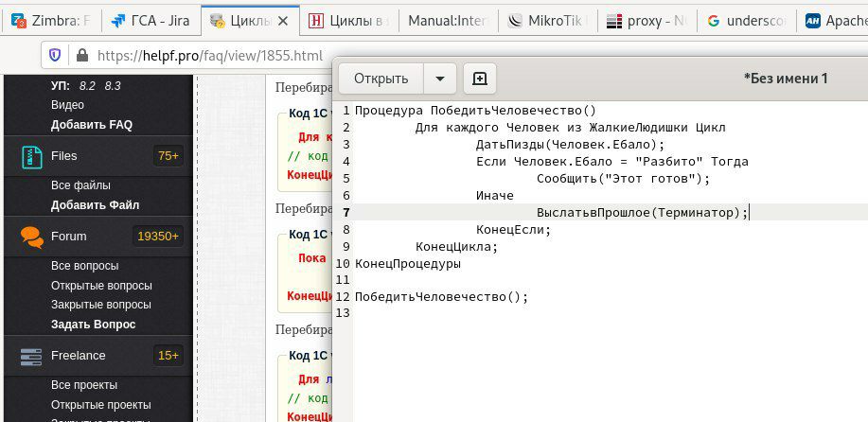Focus the address bar with helpf.pro URL
Image resolution: width=868 pixels, height=422 pixels.
coord(209,55)
